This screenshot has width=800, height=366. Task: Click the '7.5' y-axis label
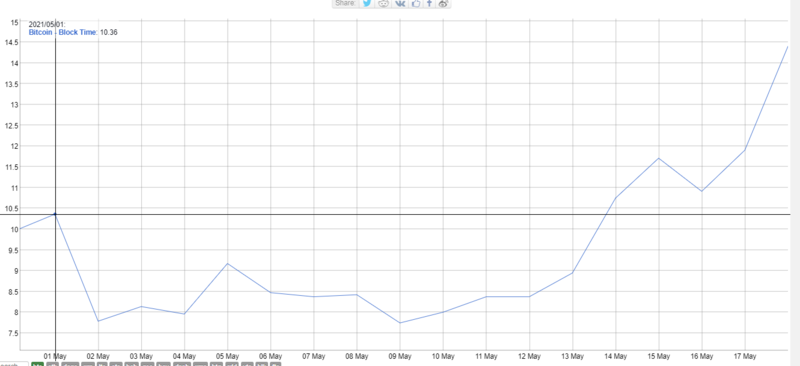click(13, 333)
